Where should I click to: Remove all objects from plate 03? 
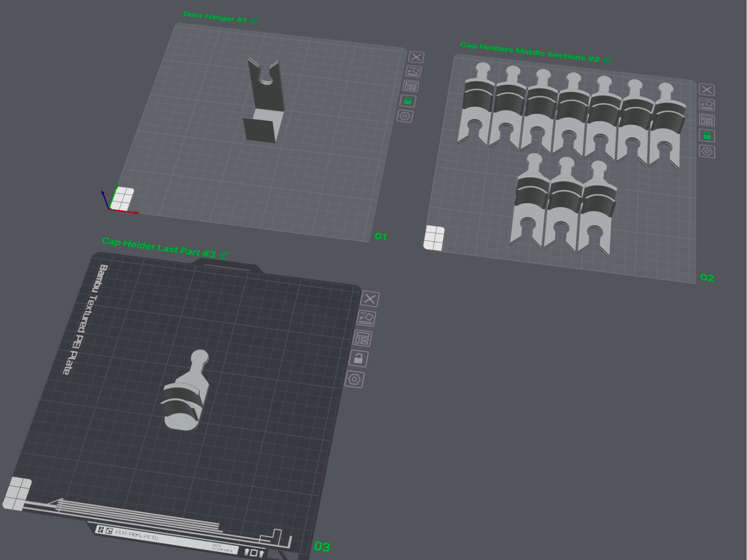(x=370, y=299)
